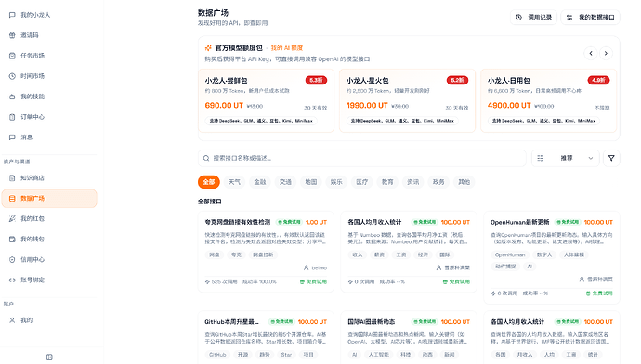Viewport: 641px width, 364px height.
Task: Click 1990.00 UT price on 星火包
Action: pyautogui.click(x=367, y=106)
